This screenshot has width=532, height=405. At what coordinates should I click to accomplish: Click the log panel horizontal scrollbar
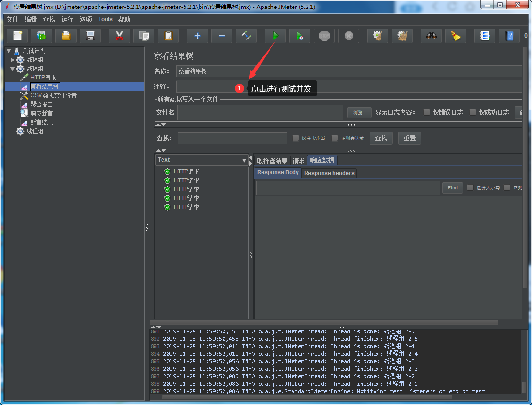point(308,397)
